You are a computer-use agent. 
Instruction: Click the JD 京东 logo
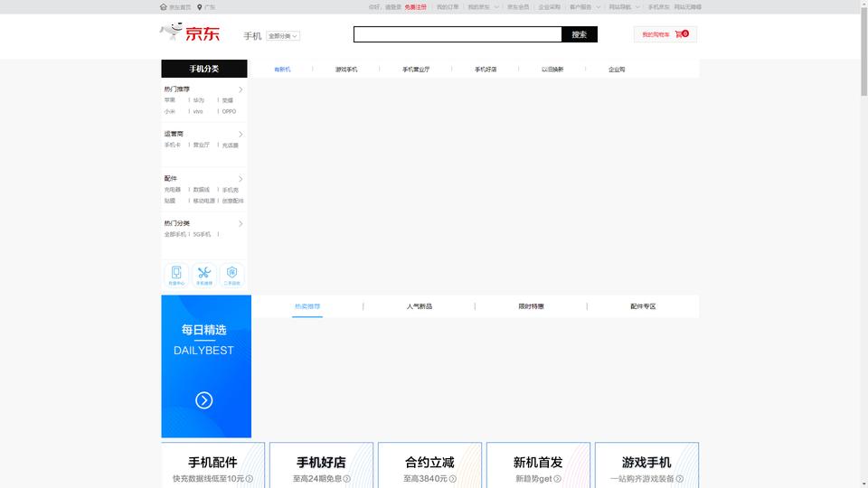coord(190,33)
